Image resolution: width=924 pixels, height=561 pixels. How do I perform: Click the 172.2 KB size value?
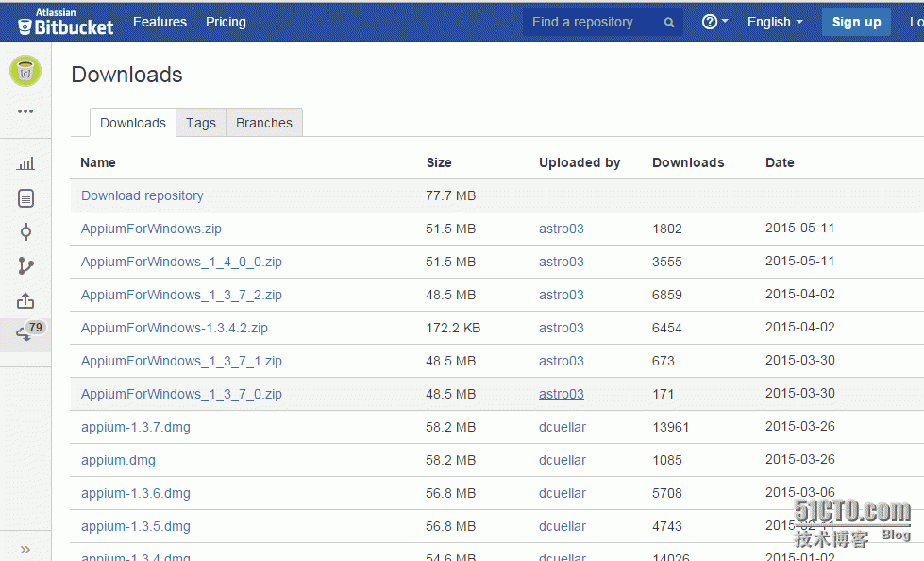point(453,328)
